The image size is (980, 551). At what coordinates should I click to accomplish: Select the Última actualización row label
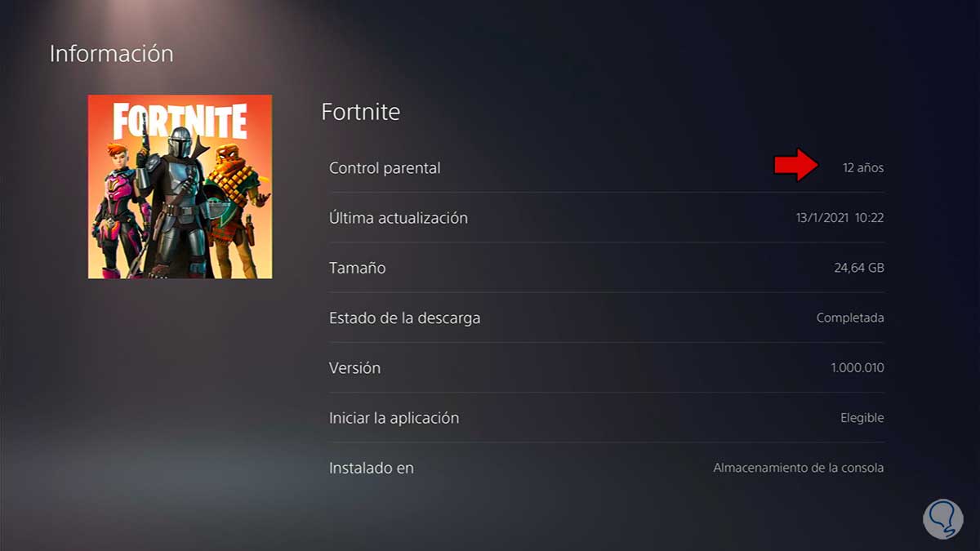click(x=399, y=218)
